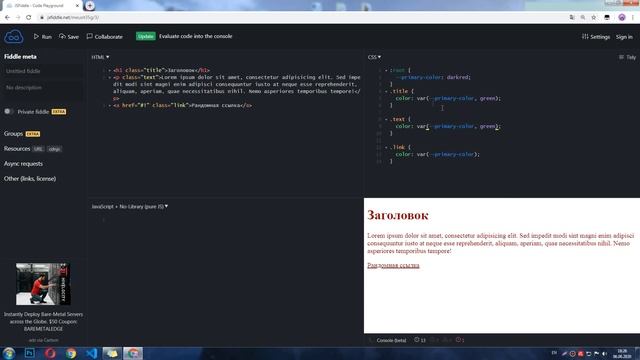The image size is (640, 360).
Task: Run the fiddle code
Action: click(x=42, y=37)
